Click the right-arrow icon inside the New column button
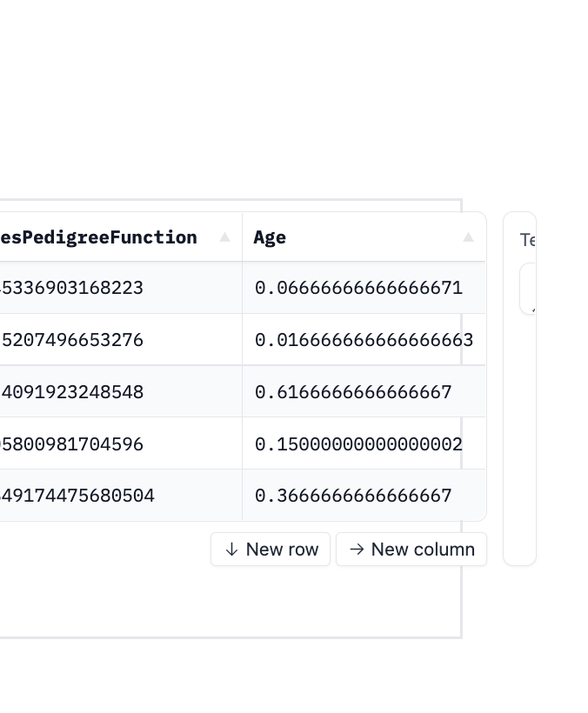588x713 pixels. 357,549
